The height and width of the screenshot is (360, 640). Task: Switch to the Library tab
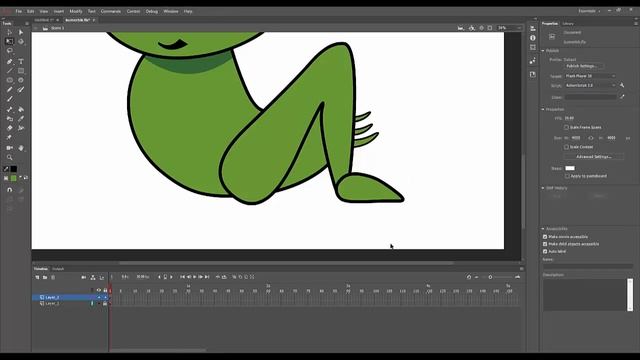tap(568, 24)
